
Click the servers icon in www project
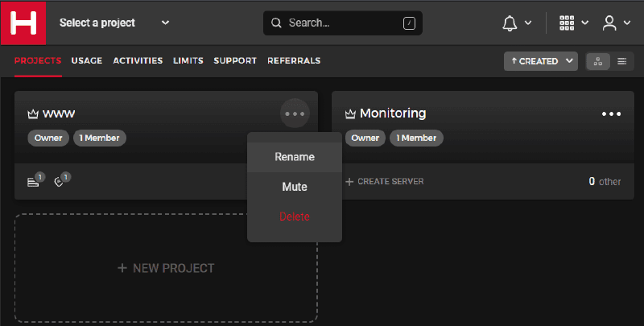pos(33,182)
